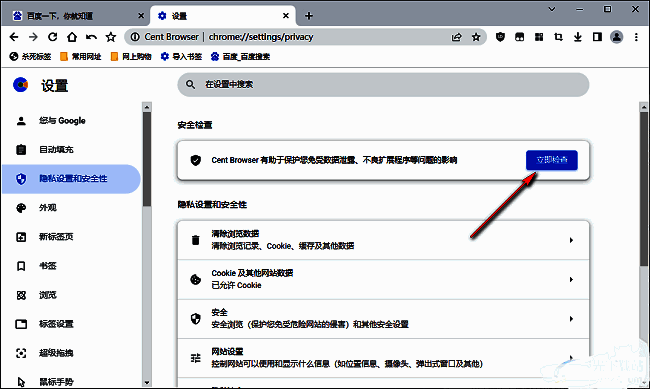This screenshot has width=650, height=389.
Task: Open the shield extension icon in toolbar
Action: click(500, 37)
